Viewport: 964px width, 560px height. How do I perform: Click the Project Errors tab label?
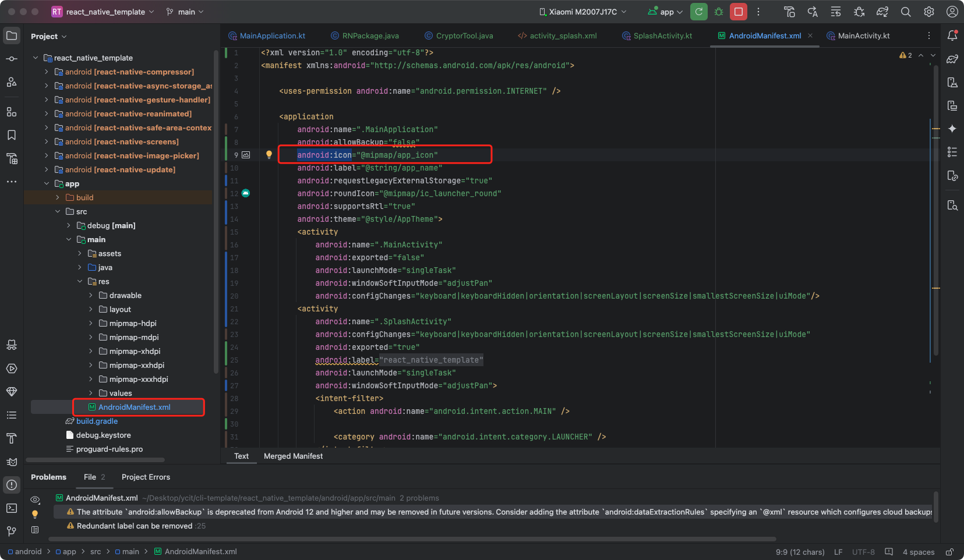(146, 477)
